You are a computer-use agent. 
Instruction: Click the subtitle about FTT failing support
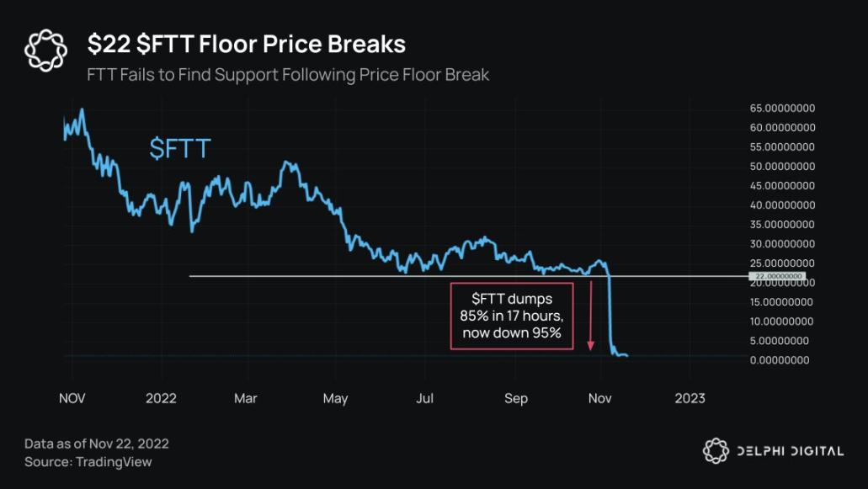(288, 75)
